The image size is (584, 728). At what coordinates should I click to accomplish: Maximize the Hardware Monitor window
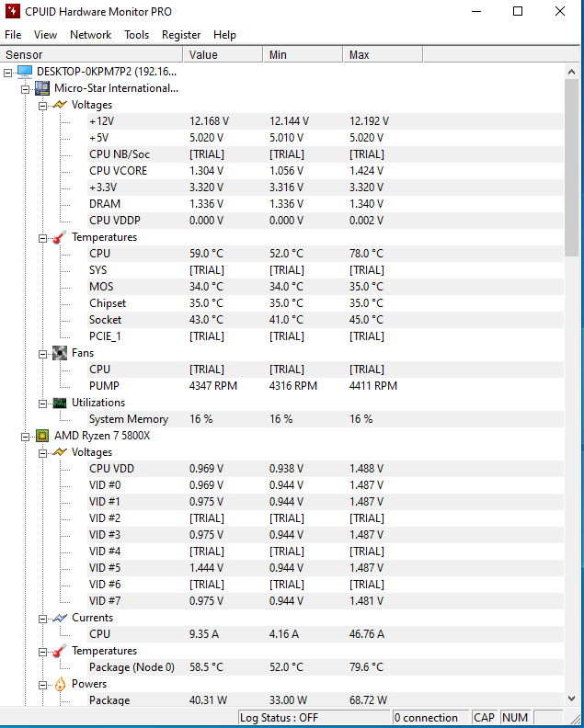[x=518, y=11]
